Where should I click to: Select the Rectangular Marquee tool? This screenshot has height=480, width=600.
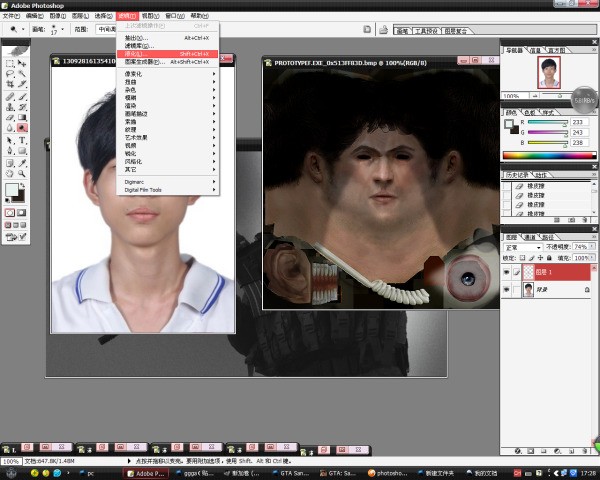point(10,63)
